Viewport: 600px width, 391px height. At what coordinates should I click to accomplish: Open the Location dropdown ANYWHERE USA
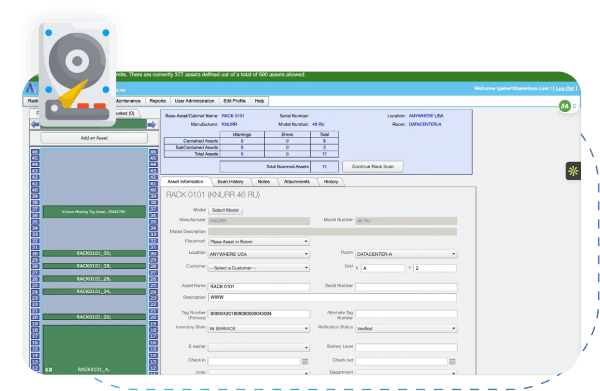tap(259, 254)
